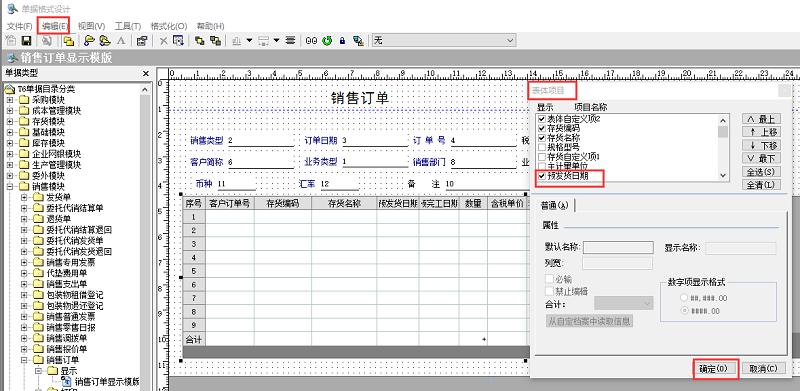Open the 格式化(O) menu
This screenshot has width=800, height=391.
tap(169, 26)
